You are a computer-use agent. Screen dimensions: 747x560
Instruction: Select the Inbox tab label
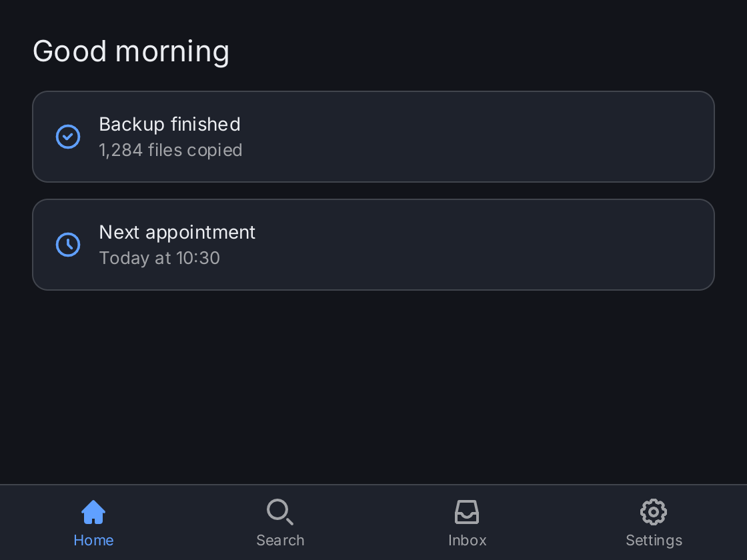point(467,541)
